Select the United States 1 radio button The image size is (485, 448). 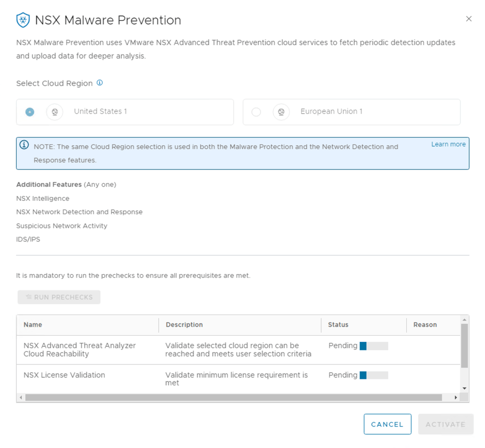(30, 112)
